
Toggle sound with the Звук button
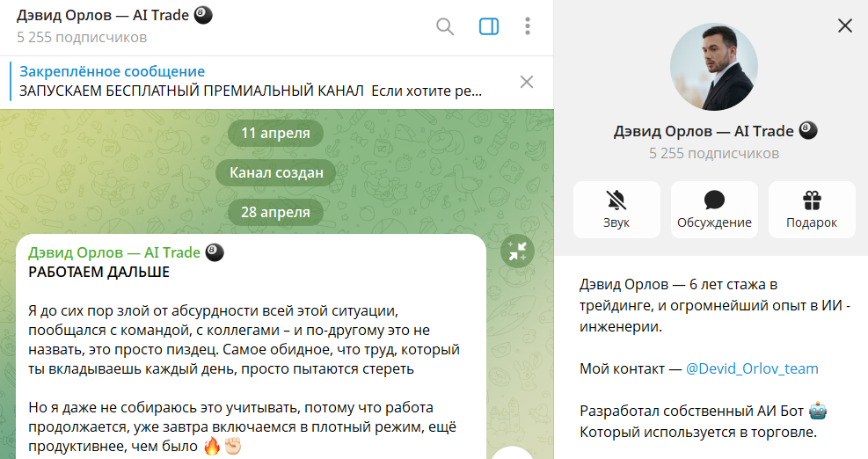click(616, 209)
